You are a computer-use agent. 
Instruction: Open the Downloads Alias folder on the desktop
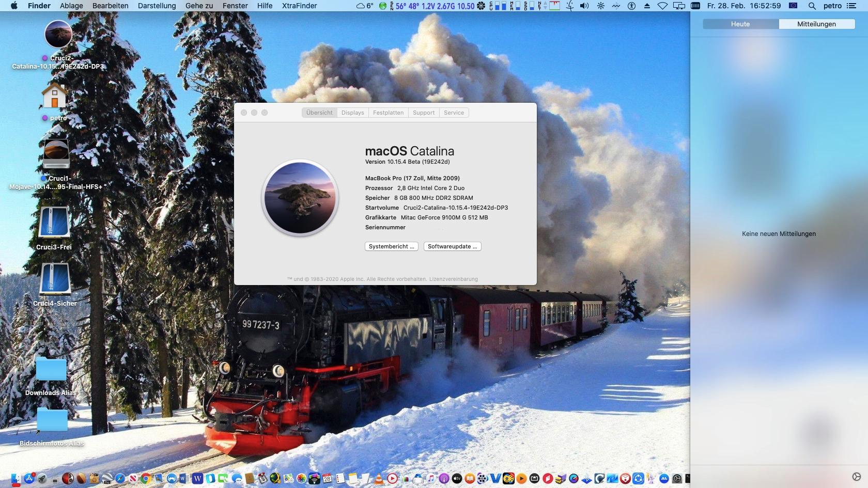coord(50,369)
